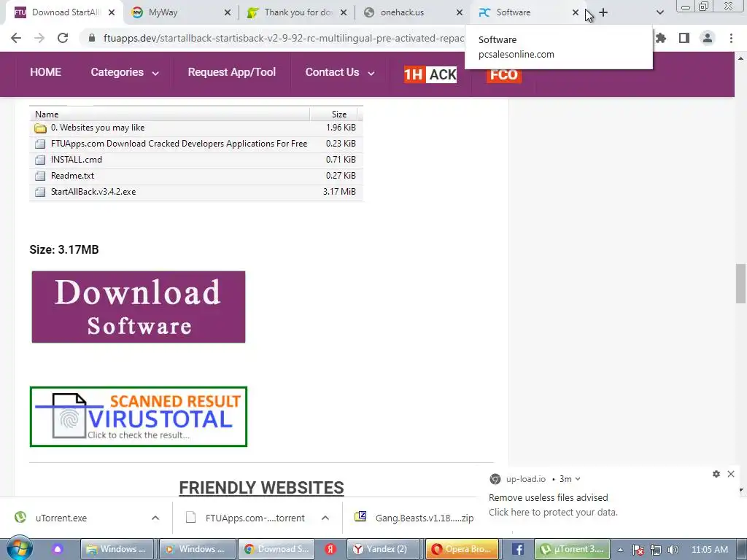Image resolution: width=747 pixels, height=560 pixels.
Task: Click the FCO logo link
Action: click(x=504, y=75)
